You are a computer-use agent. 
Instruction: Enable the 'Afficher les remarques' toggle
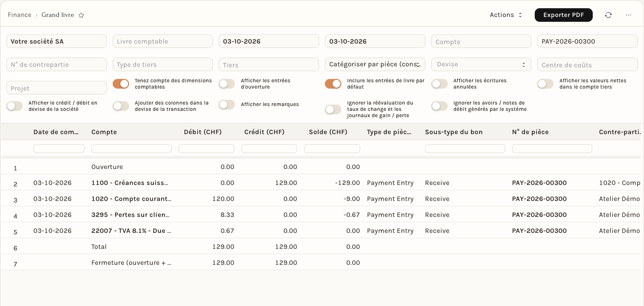click(x=227, y=105)
